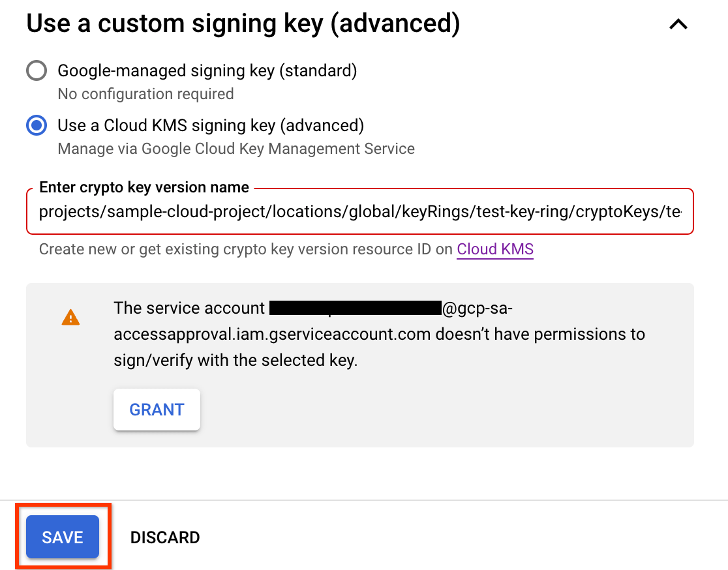Screen dimensions: 728x570
Task: Collapse the custom signing key section chevron
Action: pyautogui.click(x=678, y=25)
